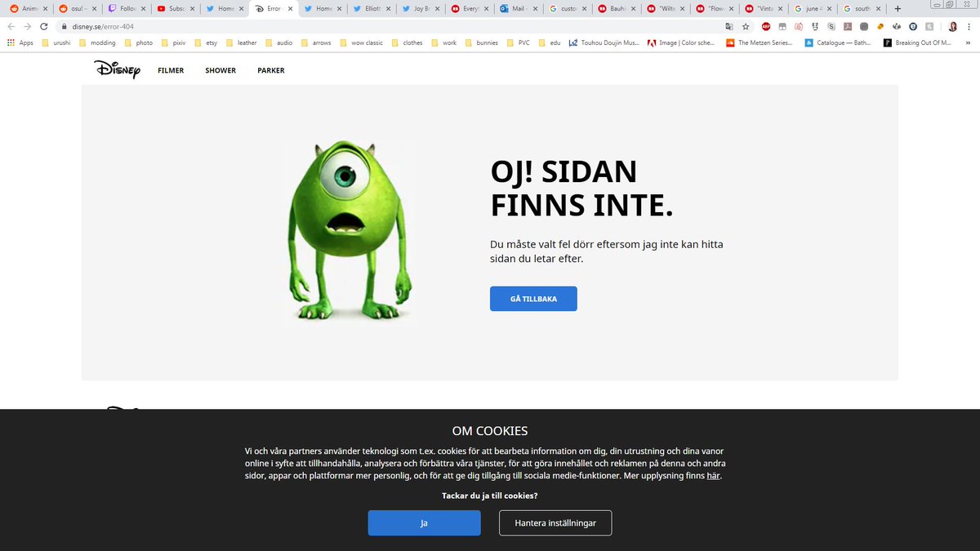Open Catalogue Bath bookmark
Viewport: 980px width, 551px height.
coord(839,42)
